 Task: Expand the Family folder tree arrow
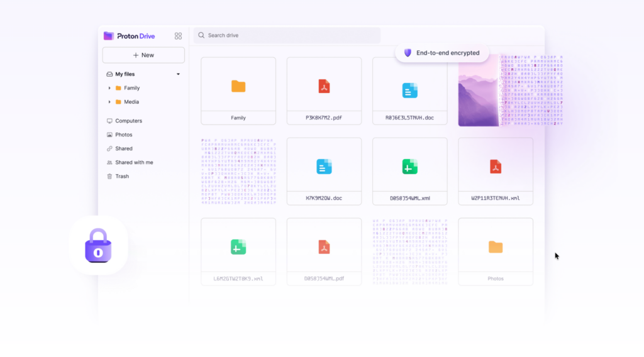click(109, 88)
